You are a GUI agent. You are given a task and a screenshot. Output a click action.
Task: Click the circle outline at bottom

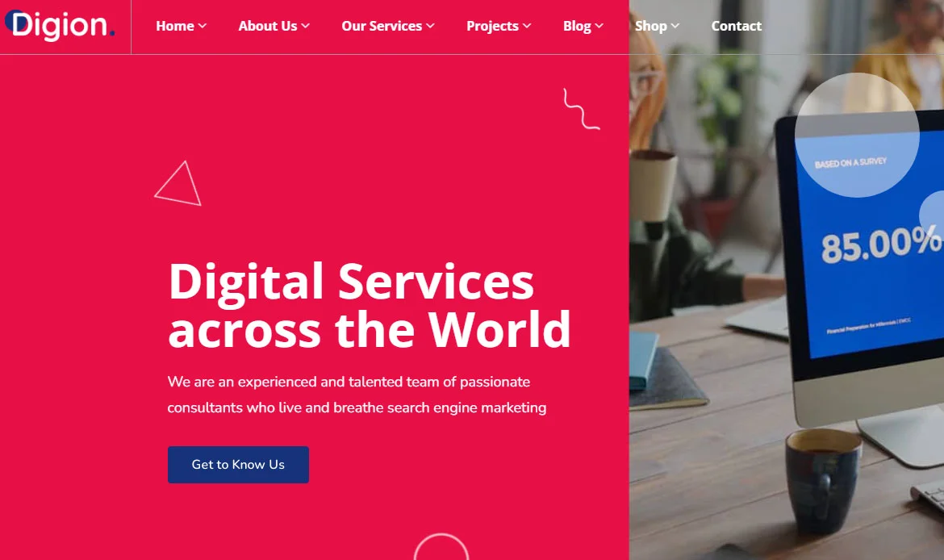point(441,547)
